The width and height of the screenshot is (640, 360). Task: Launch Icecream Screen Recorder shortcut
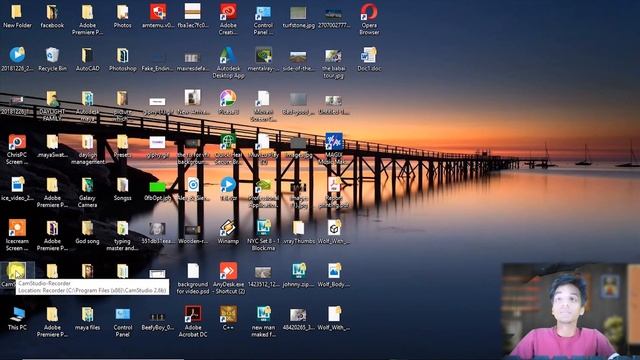(17, 235)
